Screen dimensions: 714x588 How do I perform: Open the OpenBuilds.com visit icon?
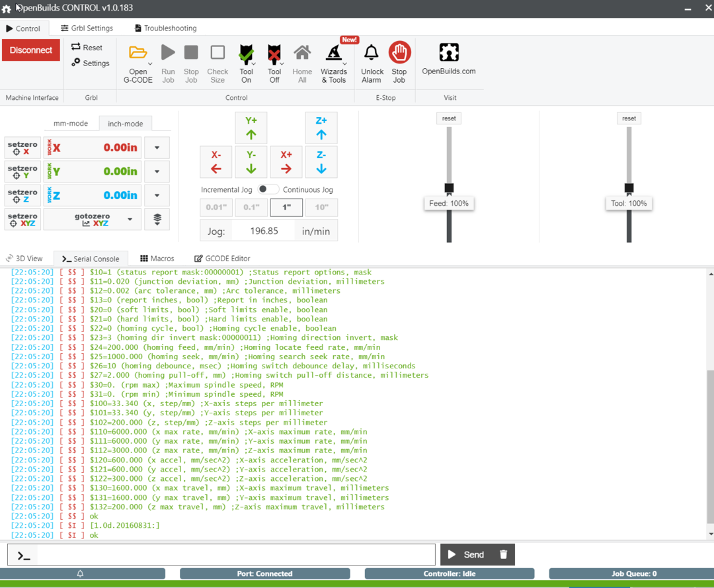point(449,53)
